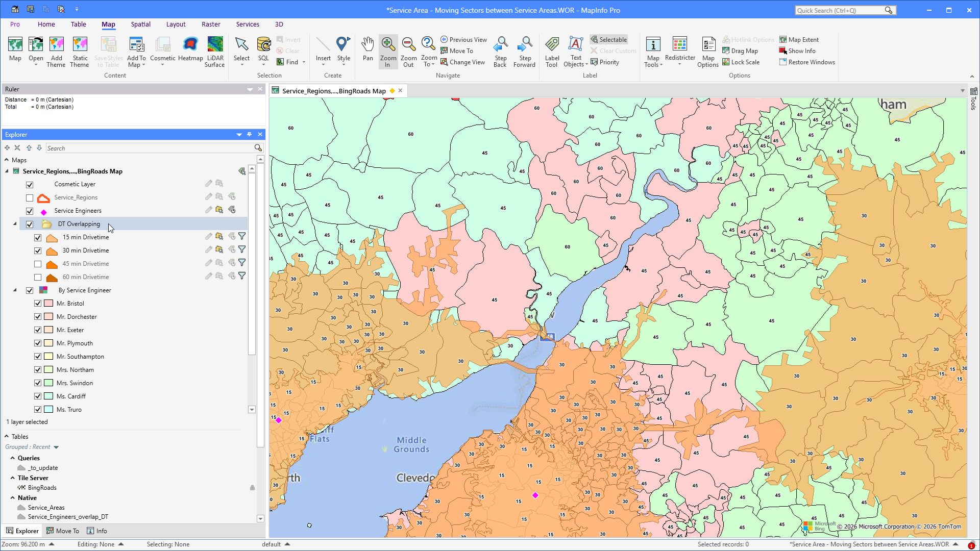This screenshot has height=551, width=980.
Task: Open the Redistricter tool
Action: click(680, 52)
